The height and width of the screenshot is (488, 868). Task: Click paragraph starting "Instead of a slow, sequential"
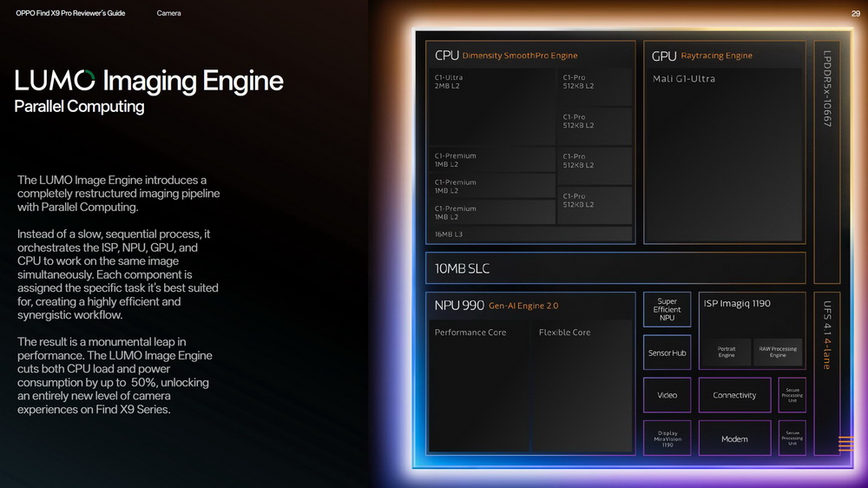[x=117, y=274]
